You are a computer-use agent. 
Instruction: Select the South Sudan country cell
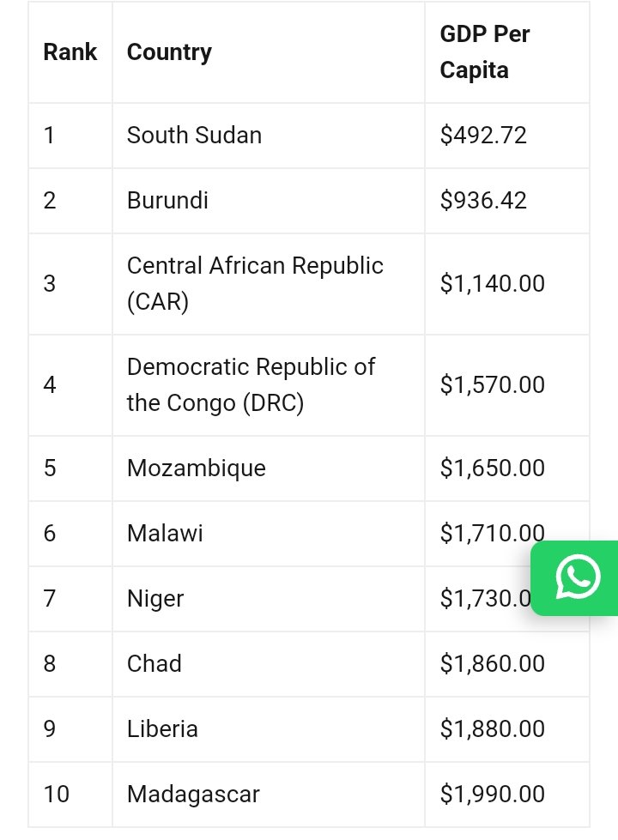[x=269, y=136]
